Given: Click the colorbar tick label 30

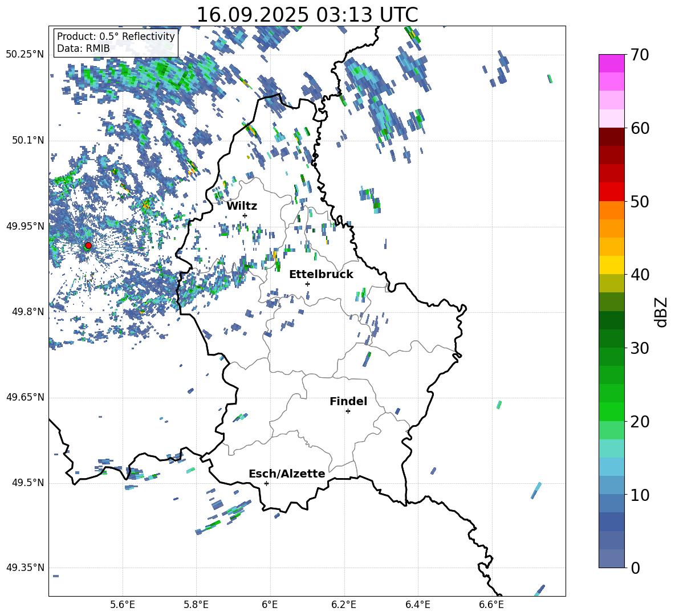Looking at the screenshot, I should click(640, 348).
